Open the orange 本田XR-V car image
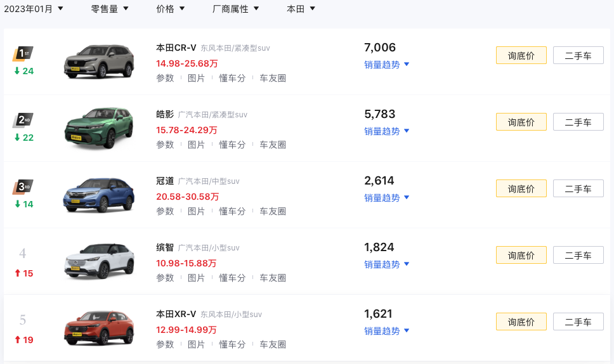This screenshot has height=364, width=614. point(99,328)
